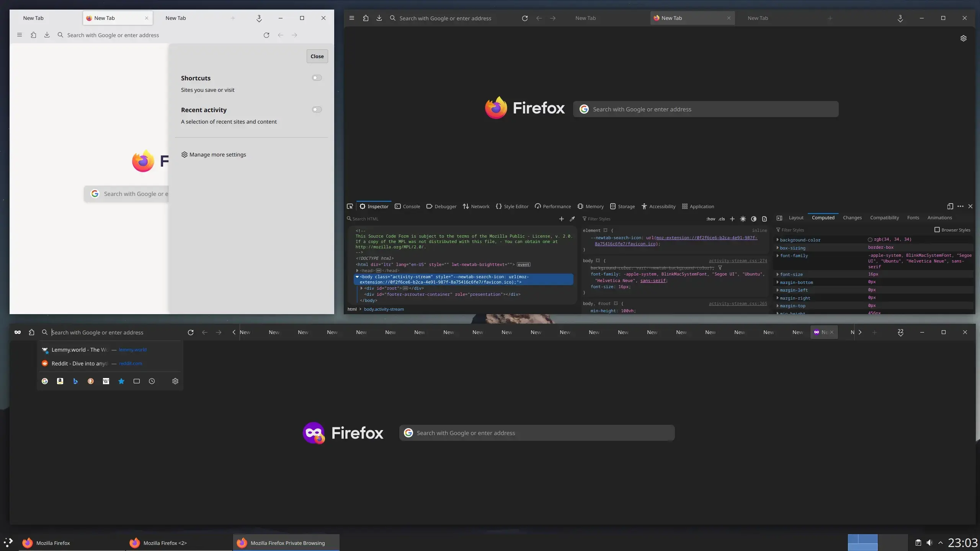Image resolution: width=980 pixels, height=551 pixels.
Task: Toggle the 3-pane inspector sidebar icon
Action: click(779, 218)
